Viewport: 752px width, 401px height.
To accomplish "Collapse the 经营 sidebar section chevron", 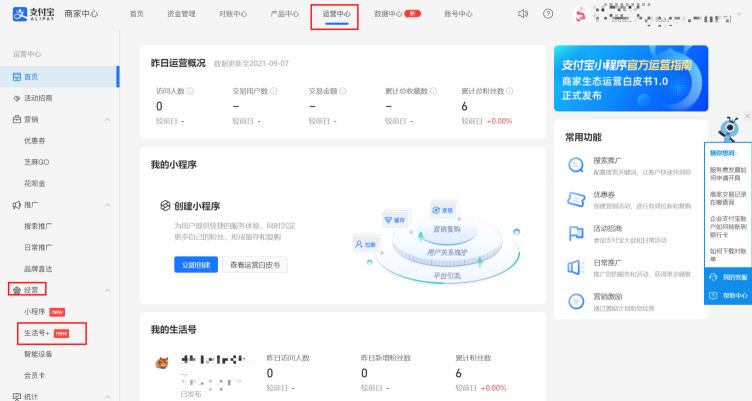I will pyautogui.click(x=107, y=290).
